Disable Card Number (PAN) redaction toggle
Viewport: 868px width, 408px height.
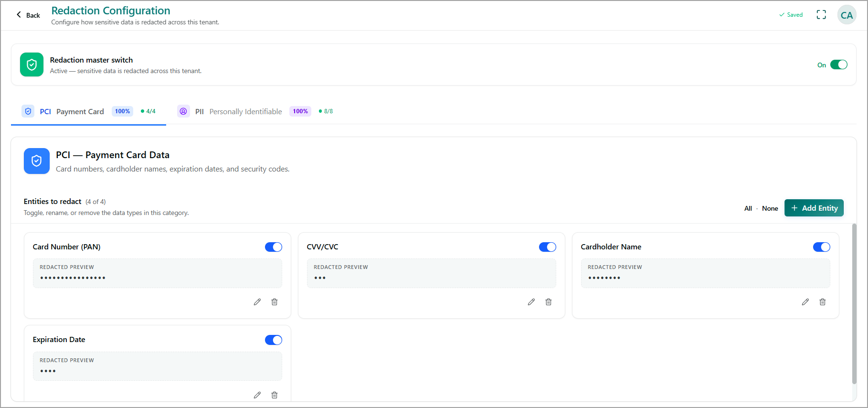(274, 247)
